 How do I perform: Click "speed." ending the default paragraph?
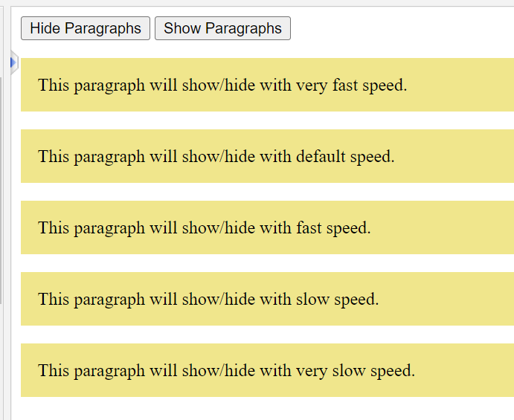(373, 156)
